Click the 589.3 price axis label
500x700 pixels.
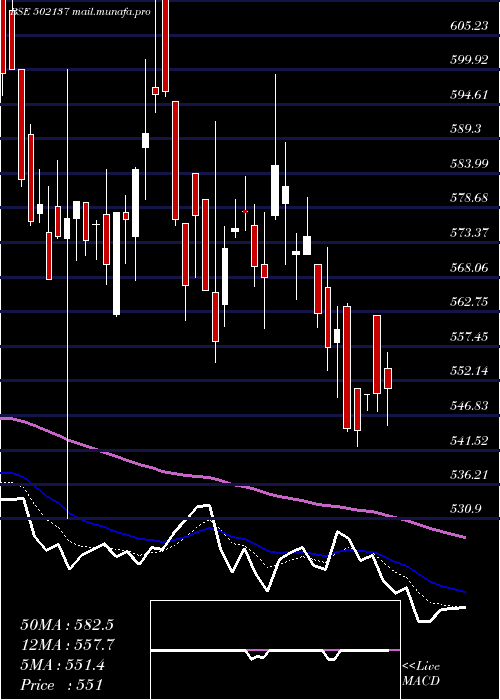tap(466, 129)
